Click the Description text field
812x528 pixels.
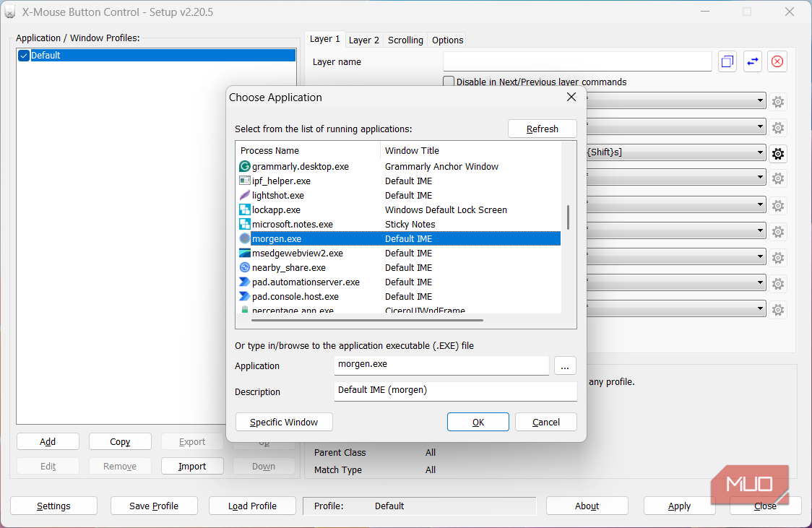pyautogui.click(x=455, y=391)
